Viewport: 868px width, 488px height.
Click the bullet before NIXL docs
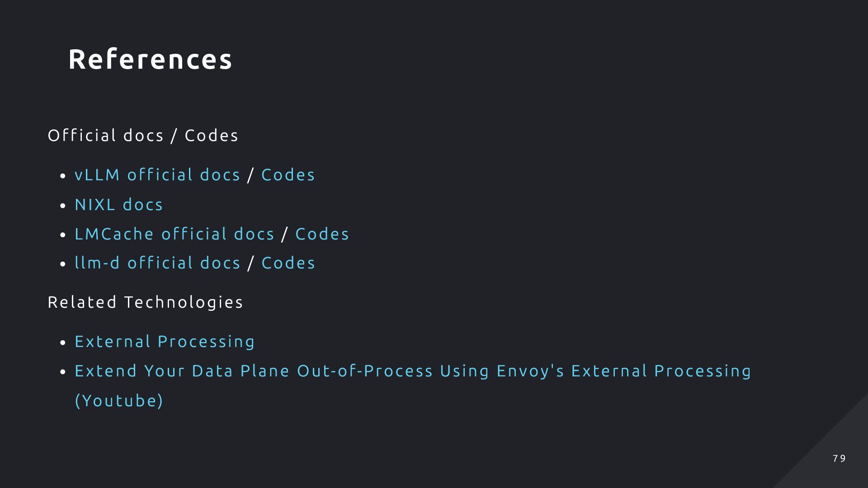point(63,206)
